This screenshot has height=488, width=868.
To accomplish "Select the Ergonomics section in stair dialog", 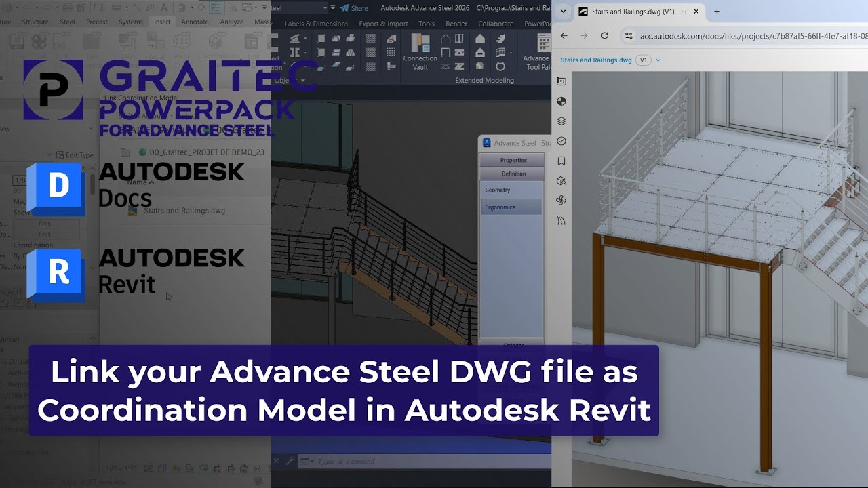I will (x=511, y=207).
